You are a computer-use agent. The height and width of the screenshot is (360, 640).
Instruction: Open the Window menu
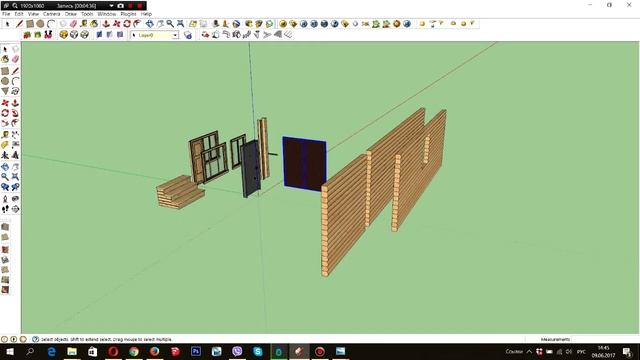pyautogui.click(x=107, y=14)
